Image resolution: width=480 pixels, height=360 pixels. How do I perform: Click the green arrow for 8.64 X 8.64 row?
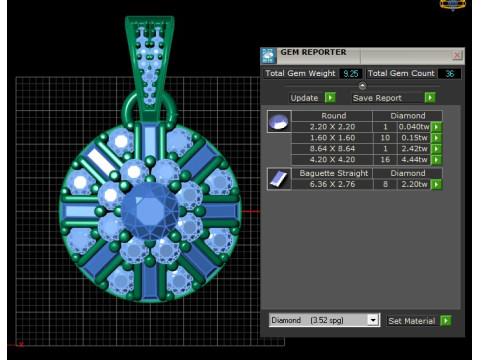tap(436, 149)
